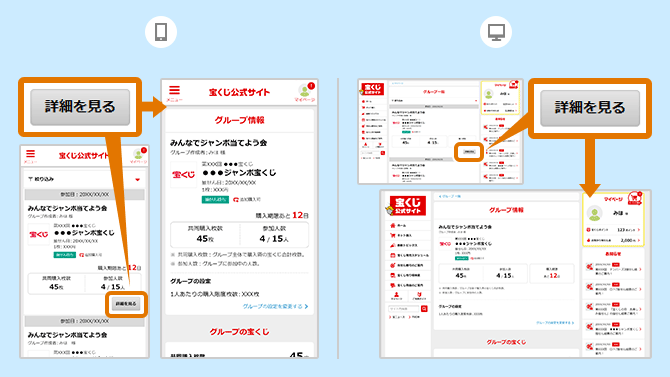The width and height of the screenshot is (670, 377).
Task: Open the first お知らせ news item on the desktop
Action: (x=613, y=267)
